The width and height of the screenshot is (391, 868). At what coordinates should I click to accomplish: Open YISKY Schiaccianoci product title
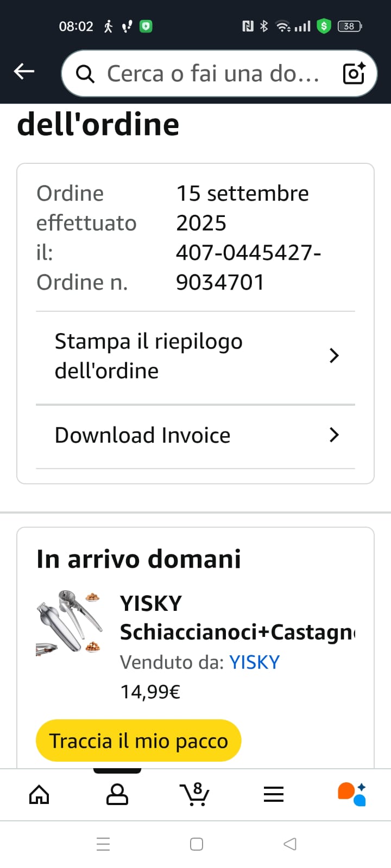tap(237, 618)
